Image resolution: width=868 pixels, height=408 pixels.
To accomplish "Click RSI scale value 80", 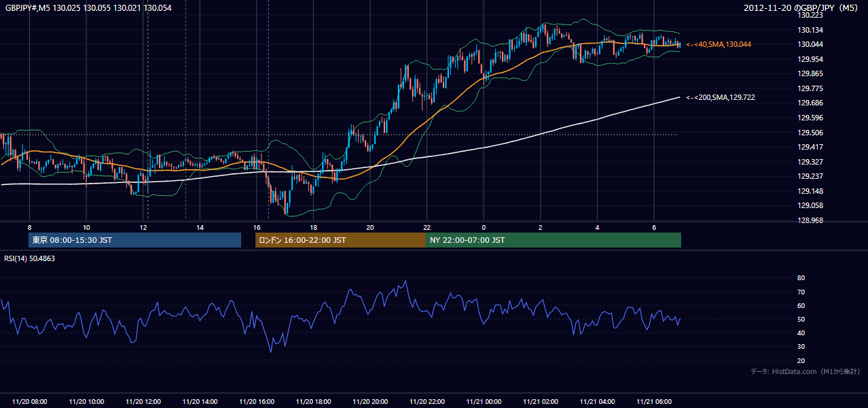I will (x=801, y=278).
